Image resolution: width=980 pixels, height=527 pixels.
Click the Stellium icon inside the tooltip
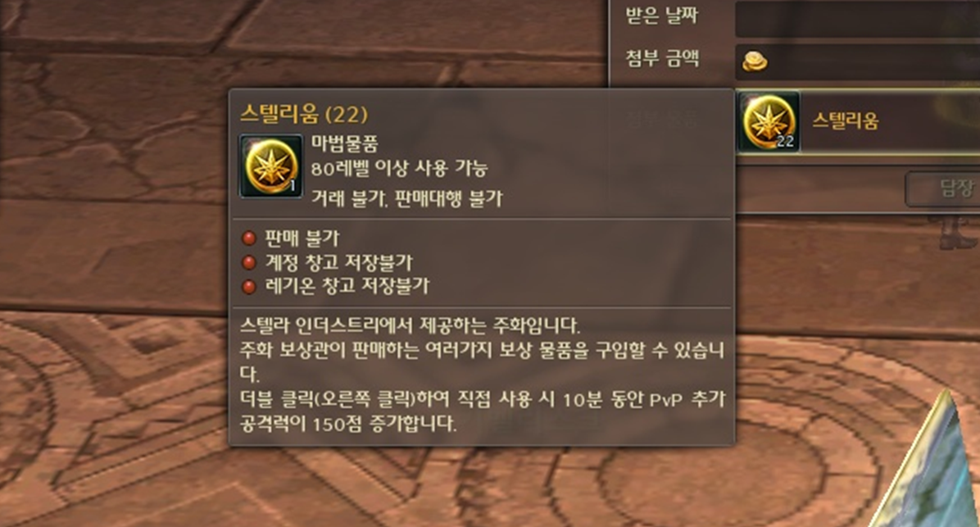coord(271,166)
